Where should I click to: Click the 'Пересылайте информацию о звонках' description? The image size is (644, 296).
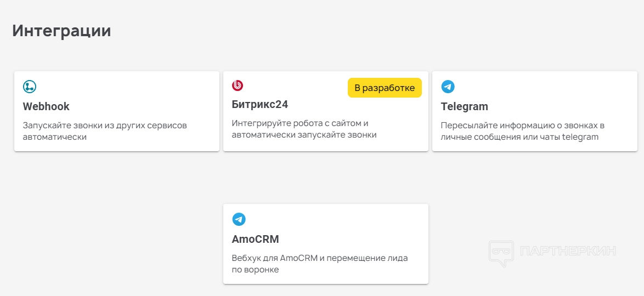[522, 126]
